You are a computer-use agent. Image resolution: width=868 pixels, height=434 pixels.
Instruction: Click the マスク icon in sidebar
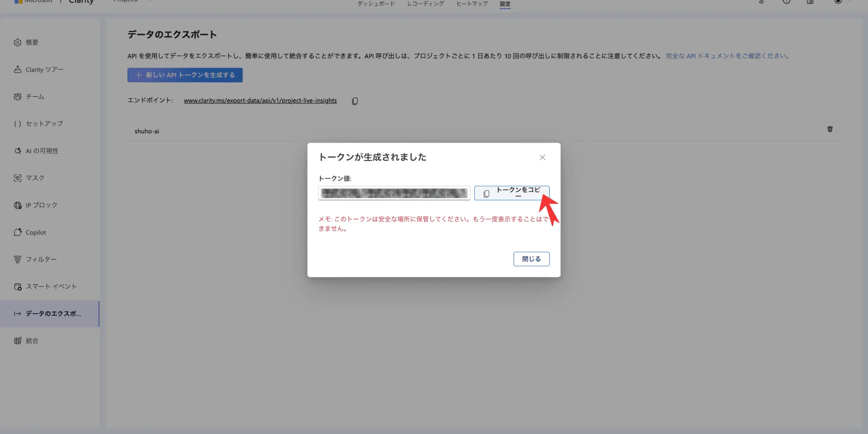click(x=17, y=178)
